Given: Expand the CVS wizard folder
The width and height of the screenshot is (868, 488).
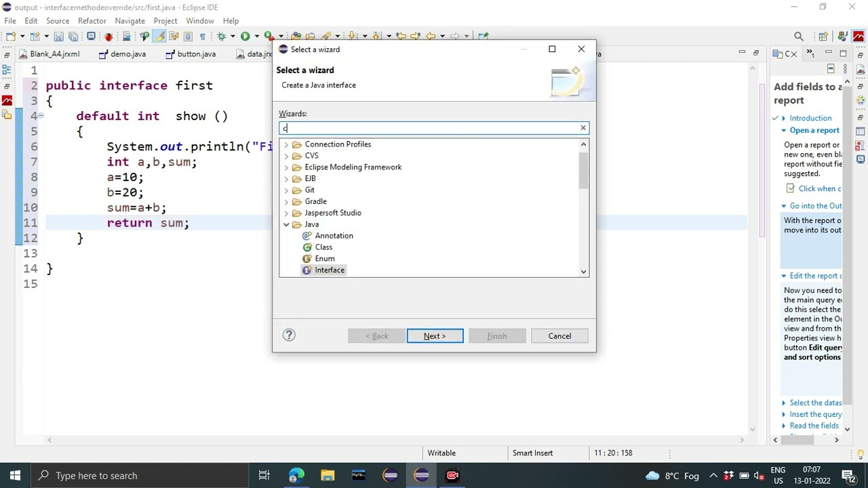Looking at the screenshot, I should pos(286,156).
